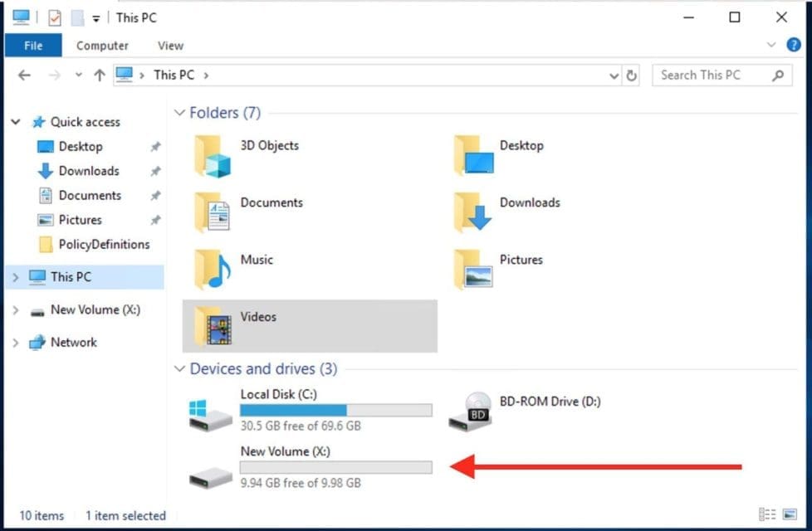Click the Properties checkmark in quick access toolbar
The width and height of the screenshot is (812, 531).
[x=55, y=17]
